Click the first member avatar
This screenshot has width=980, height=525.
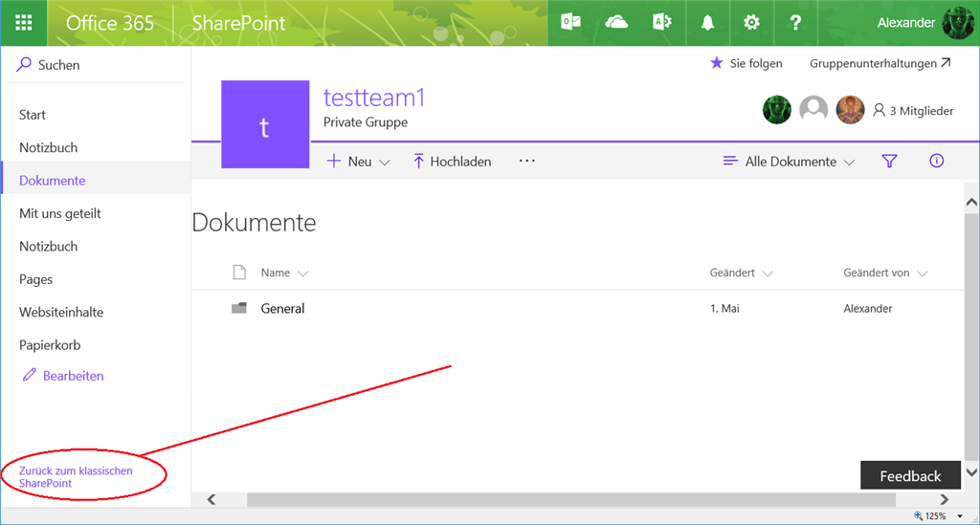[x=777, y=110]
